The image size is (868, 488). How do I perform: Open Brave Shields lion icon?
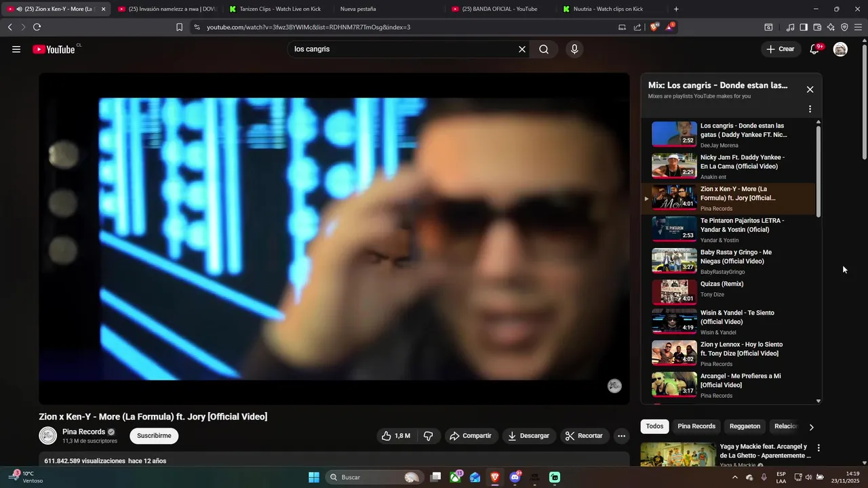point(654,27)
